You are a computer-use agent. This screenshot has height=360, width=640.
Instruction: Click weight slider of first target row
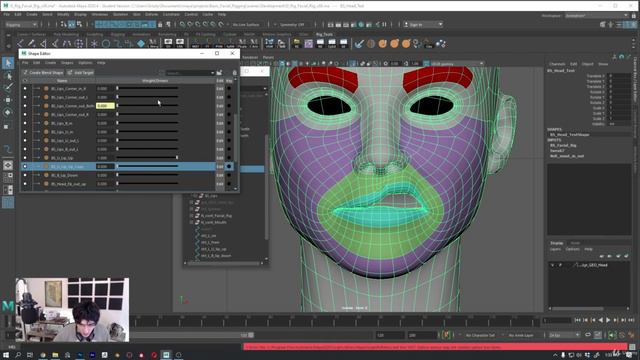click(x=147, y=88)
